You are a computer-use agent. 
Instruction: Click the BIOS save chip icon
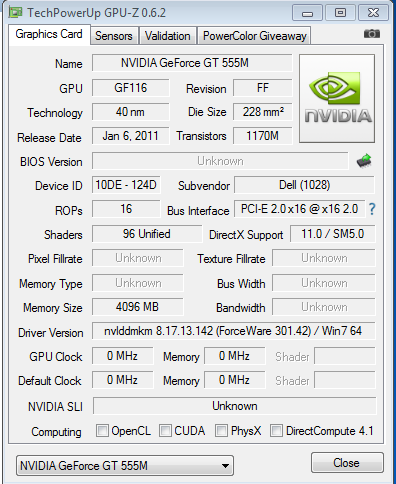point(364,161)
